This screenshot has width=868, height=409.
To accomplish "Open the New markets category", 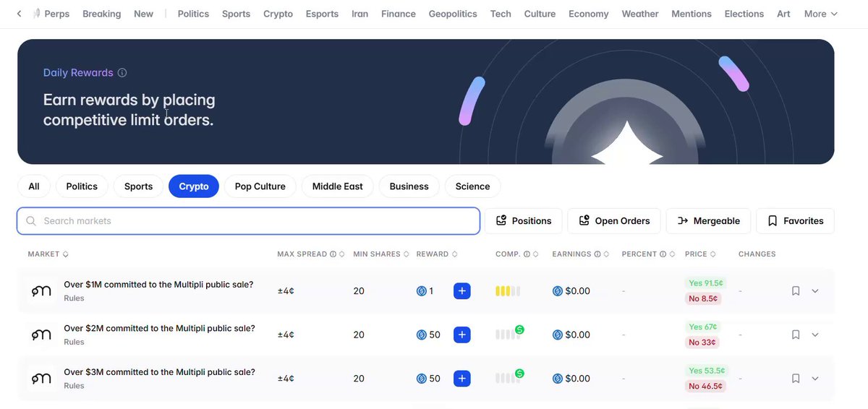I will 144,14.
